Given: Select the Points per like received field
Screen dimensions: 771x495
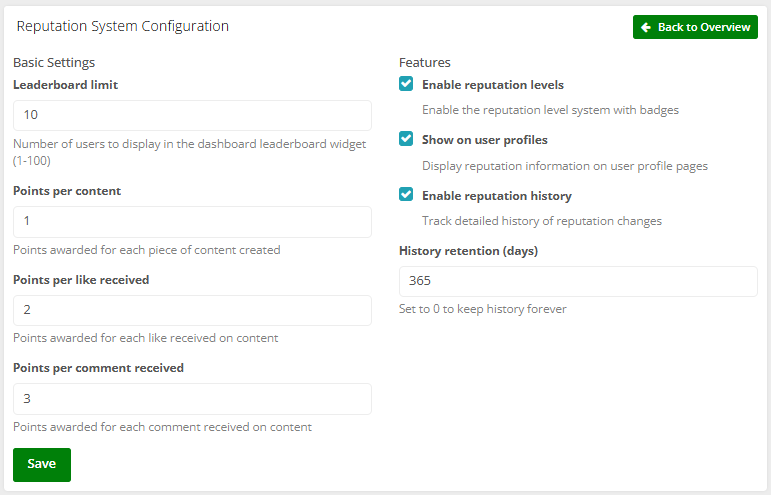Looking at the screenshot, I should click(192, 310).
